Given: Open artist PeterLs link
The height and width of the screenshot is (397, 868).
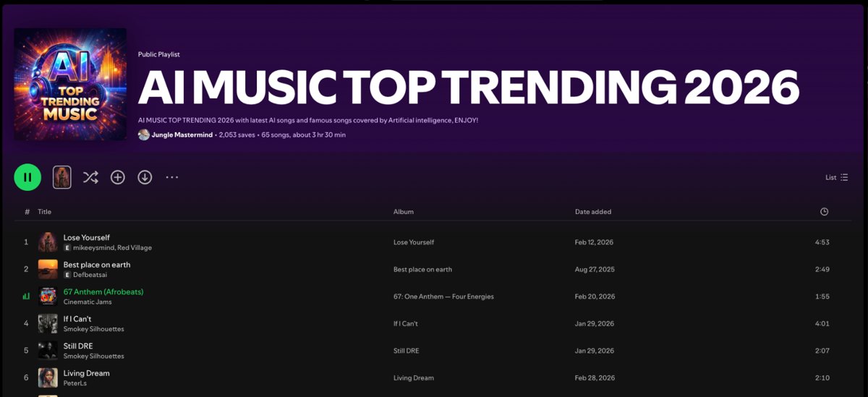Looking at the screenshot, I should (75, 383).
